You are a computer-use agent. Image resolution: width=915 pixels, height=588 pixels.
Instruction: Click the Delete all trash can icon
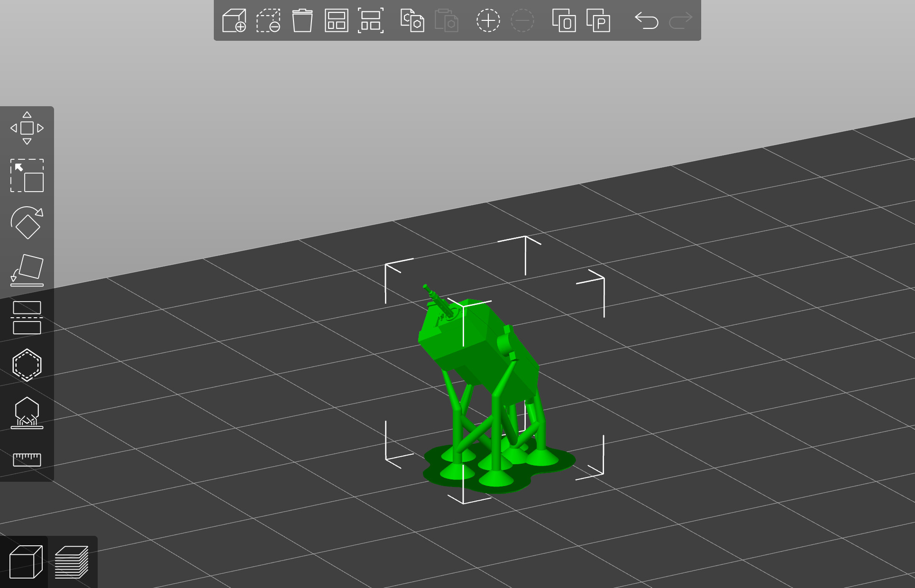(x=302, y=20)
